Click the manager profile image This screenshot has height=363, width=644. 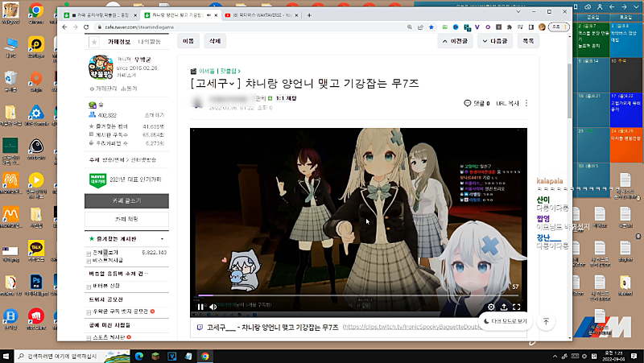(x=100, y=67)
